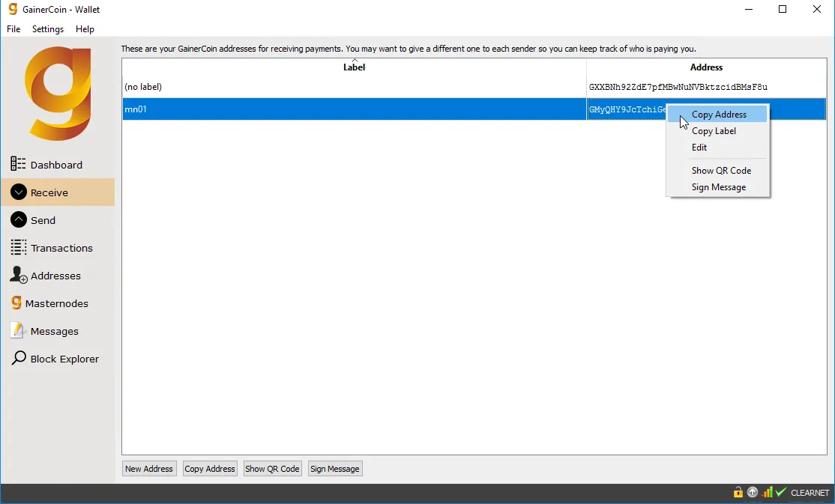Select the "mn01" label cell
The width and height of the screenshot is (835, 504).
pos(354,109)
